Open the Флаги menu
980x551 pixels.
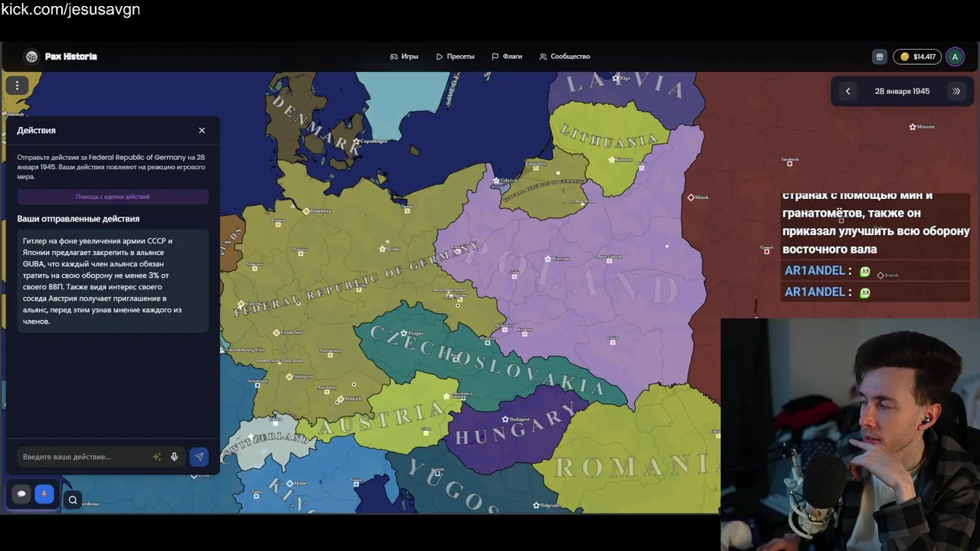[x=507, y=57]
